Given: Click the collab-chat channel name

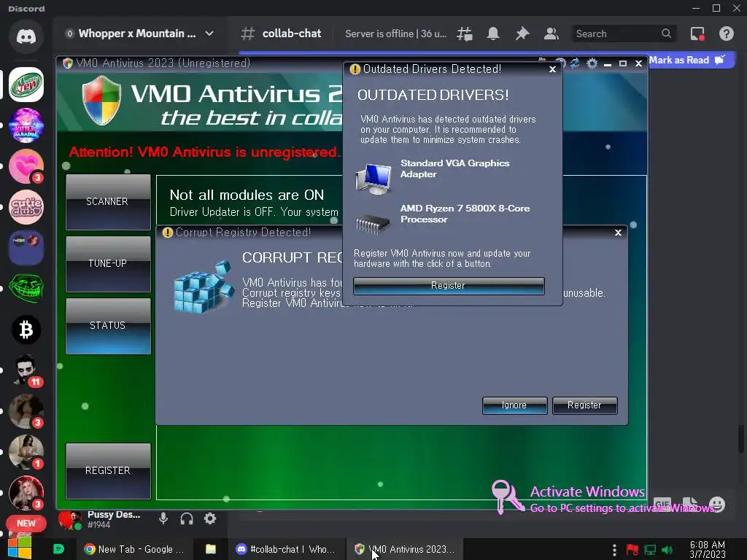Looking at the screenshot, I should coord(292,34).
